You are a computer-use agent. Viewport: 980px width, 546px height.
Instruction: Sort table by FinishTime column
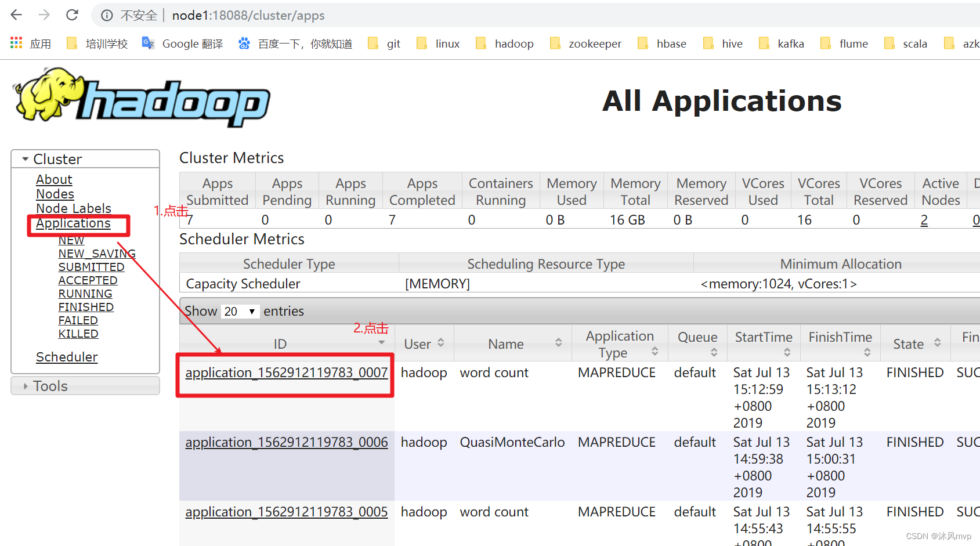(x=867, y=352)
